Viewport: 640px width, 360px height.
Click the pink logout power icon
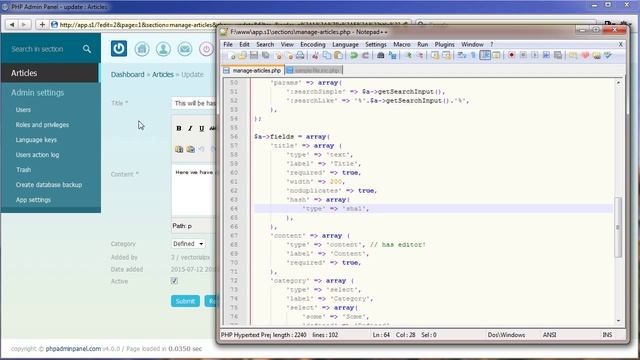pos(206,49)
